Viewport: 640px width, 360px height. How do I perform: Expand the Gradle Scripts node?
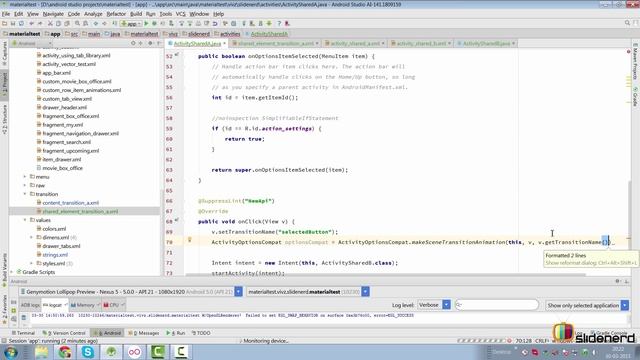click(12, 272)
